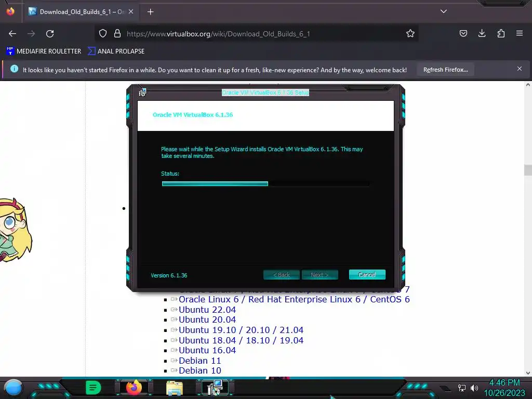Open the Firefox hamburger menu
Screen dimensions: 532x399
click(x=520, y=34)
